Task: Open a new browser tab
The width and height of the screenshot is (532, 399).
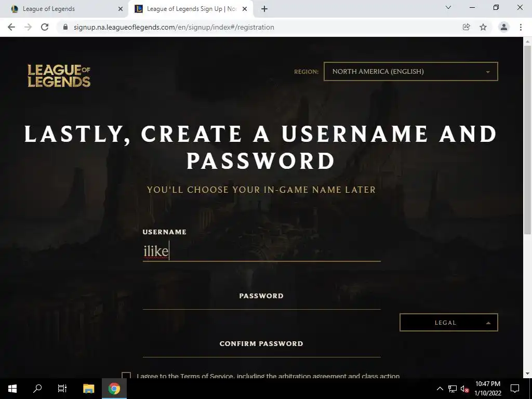Action: click(x=264, y=9)
